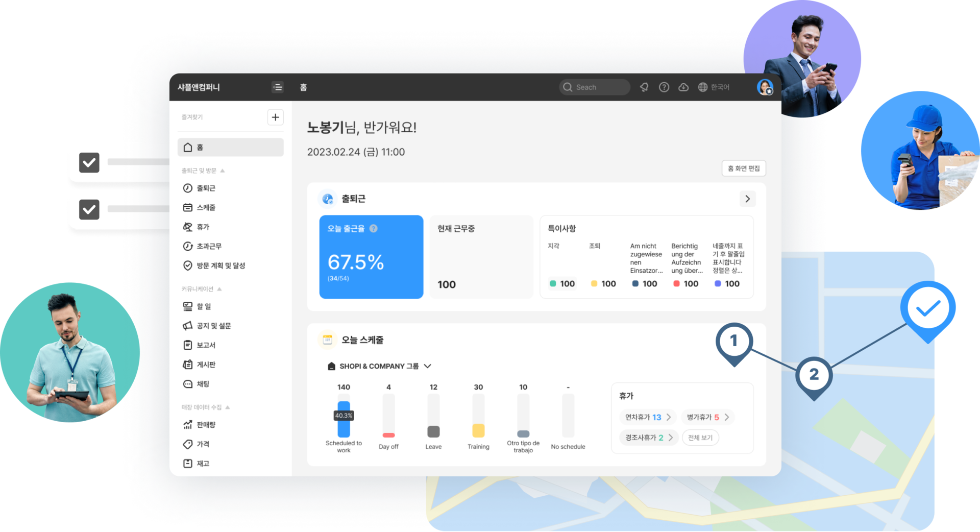Click the 현재 근무중 100 card
980x532 pixels.
pyautogui.click(x=481, y=257)
